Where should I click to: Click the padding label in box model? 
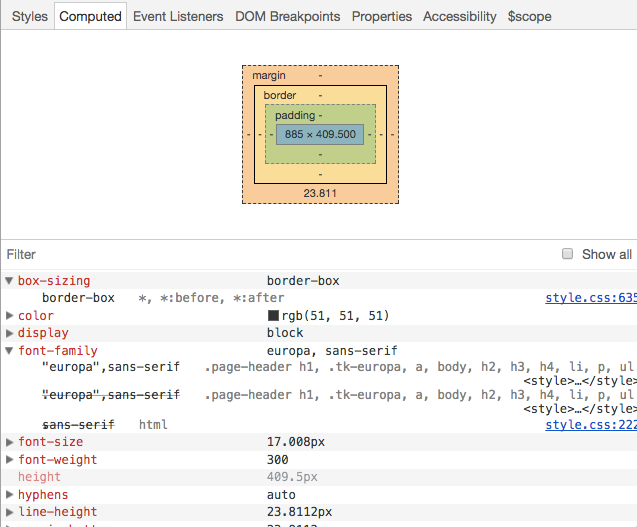click(295, 115)
